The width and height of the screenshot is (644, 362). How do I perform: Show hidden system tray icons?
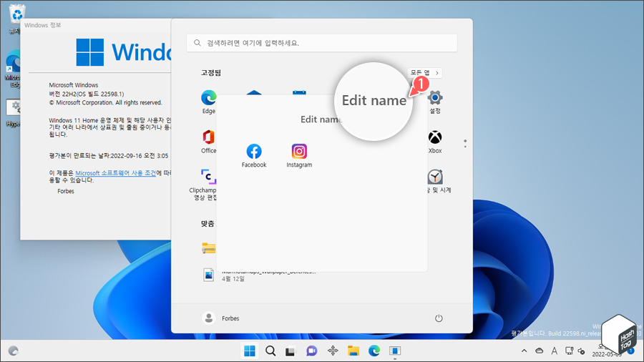click(524, 351)
